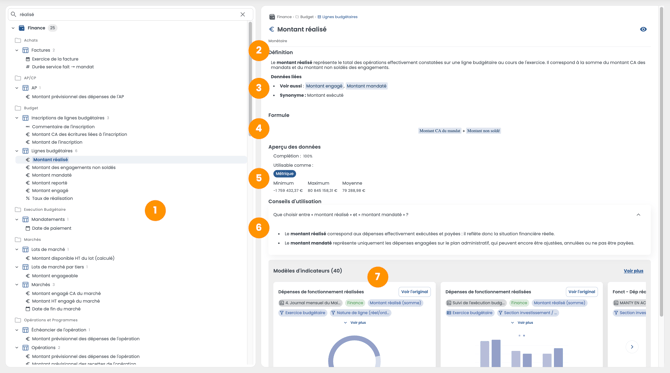670x373 pixels.
Task: Grab the right detail pane scrollbar
Action: [x=661, y=162]
